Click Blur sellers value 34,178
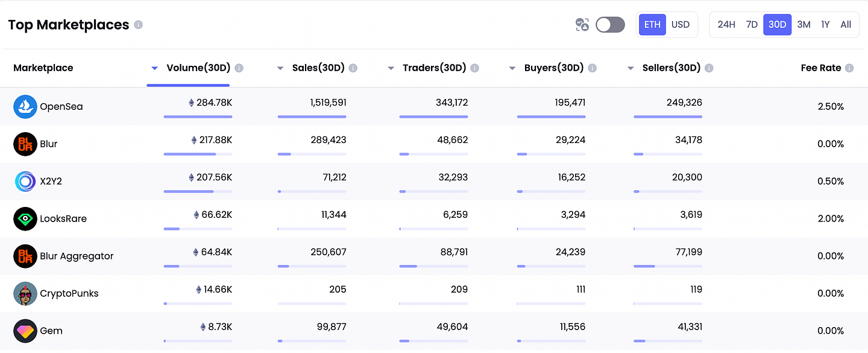868x353 pixels. 689,141
